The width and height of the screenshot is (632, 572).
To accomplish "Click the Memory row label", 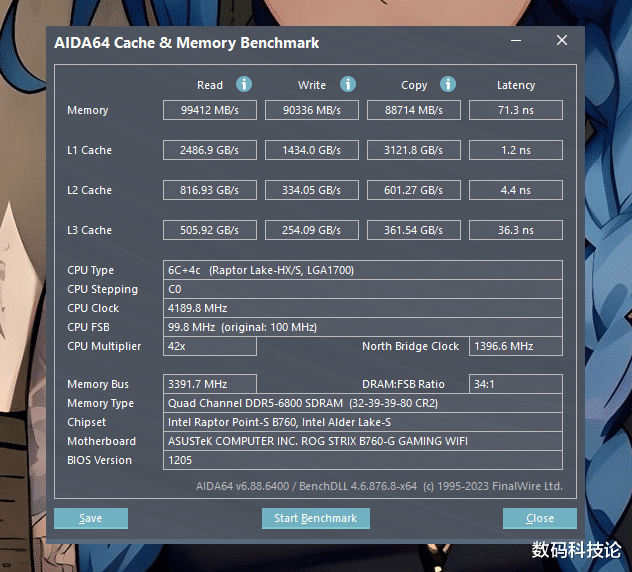I will coord(87,110).
